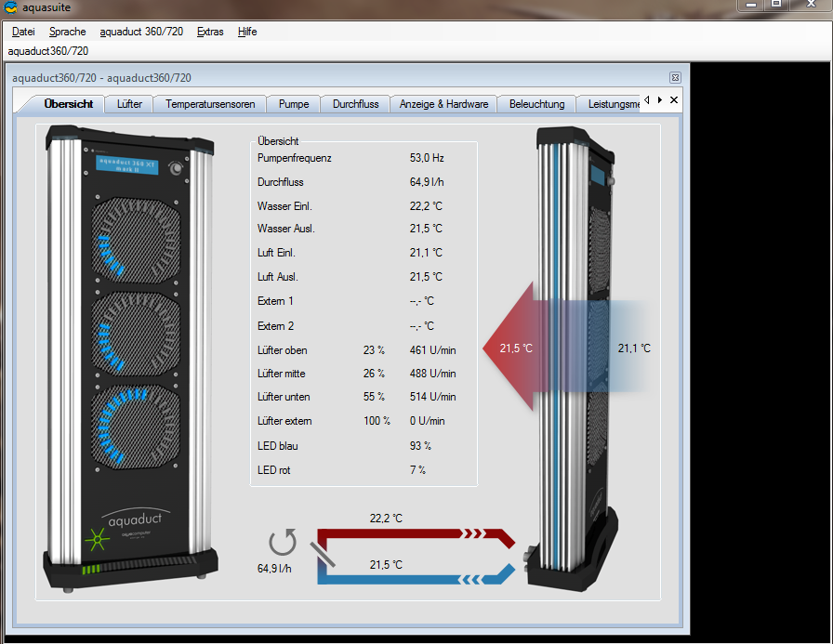Click the Lüfter mitte 26 % value
The width and height of the screenshot is (833, 644).
pos(374,374)
